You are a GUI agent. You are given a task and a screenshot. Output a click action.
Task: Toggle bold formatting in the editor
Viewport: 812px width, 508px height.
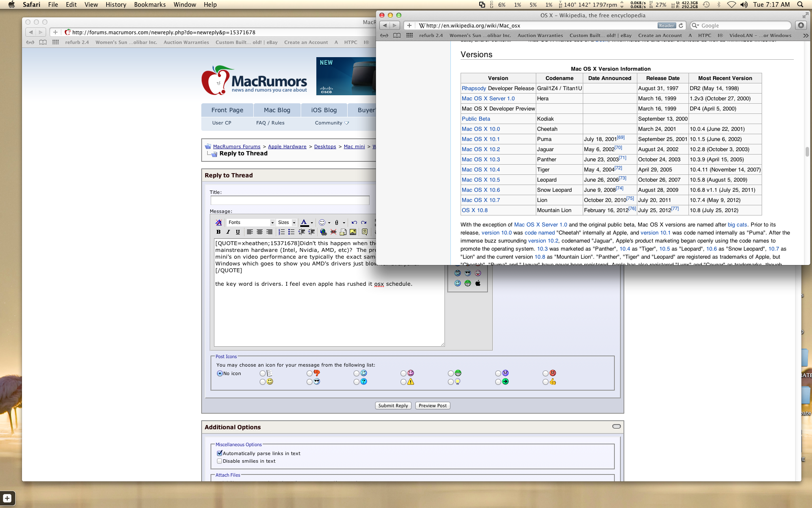click(x=219, y=232)
